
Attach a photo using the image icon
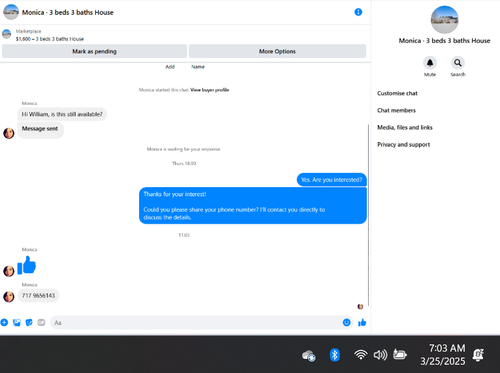coord(17,322)
